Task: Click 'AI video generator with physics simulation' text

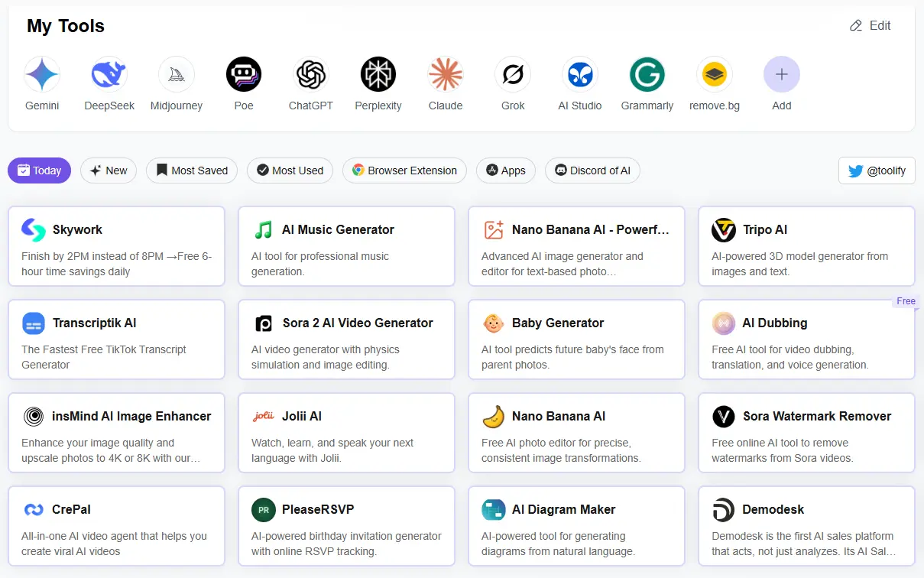Action: tap(326, 357)
